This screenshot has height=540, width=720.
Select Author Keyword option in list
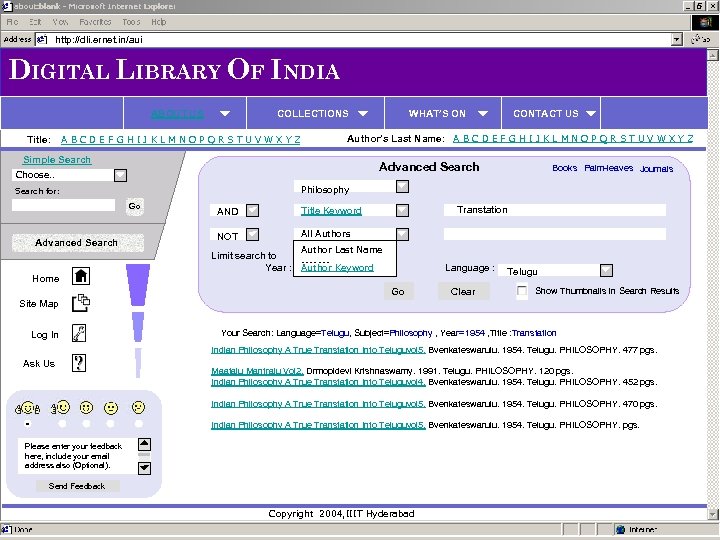click(337, 268)
